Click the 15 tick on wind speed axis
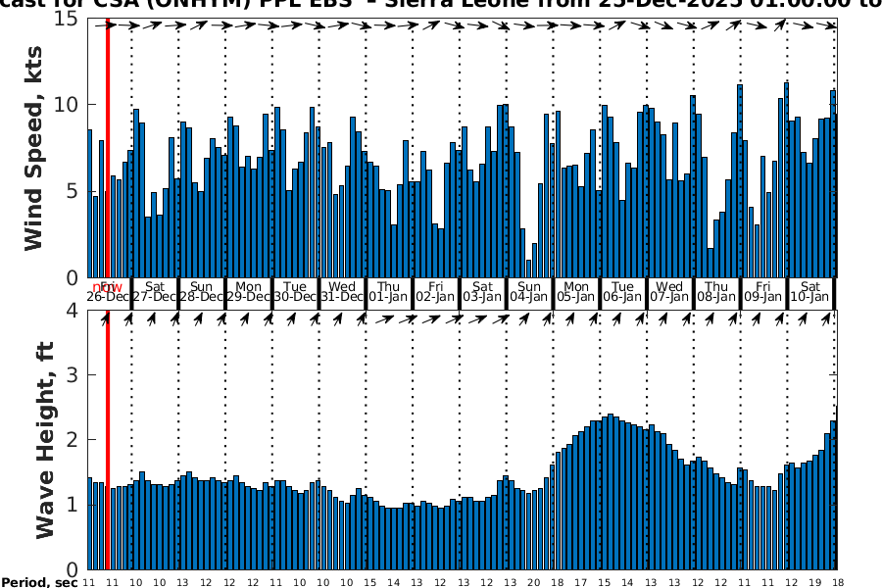882x588 pixels. 67,18
